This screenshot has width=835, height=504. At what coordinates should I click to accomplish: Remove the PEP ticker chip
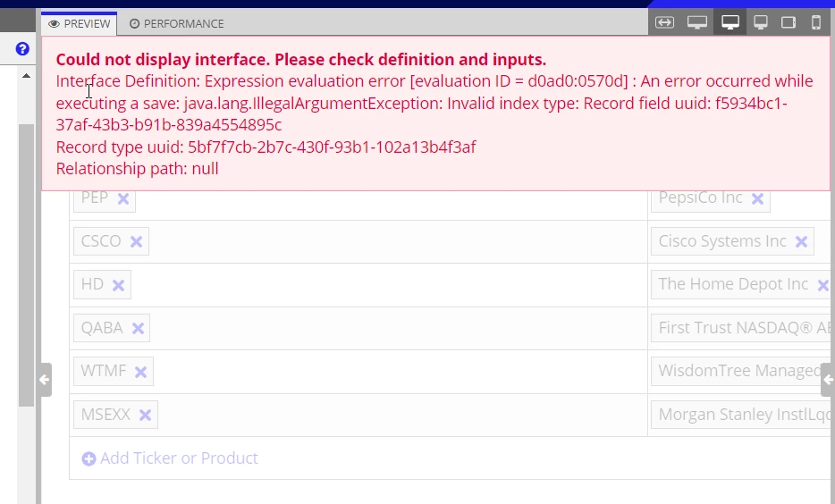(123, 198)
